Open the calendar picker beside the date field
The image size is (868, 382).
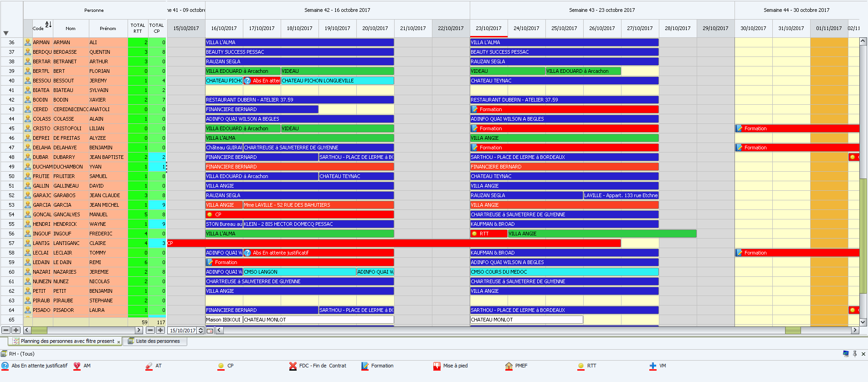(x=210, y=331)
